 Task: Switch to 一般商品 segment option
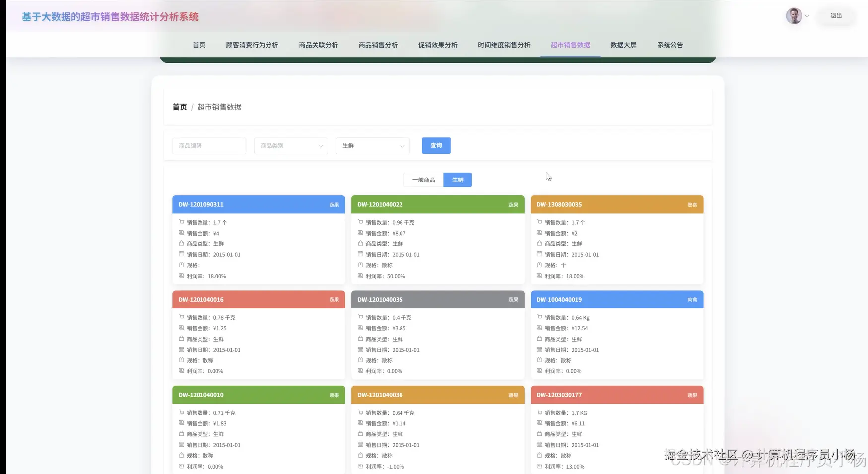pos(424,180)
